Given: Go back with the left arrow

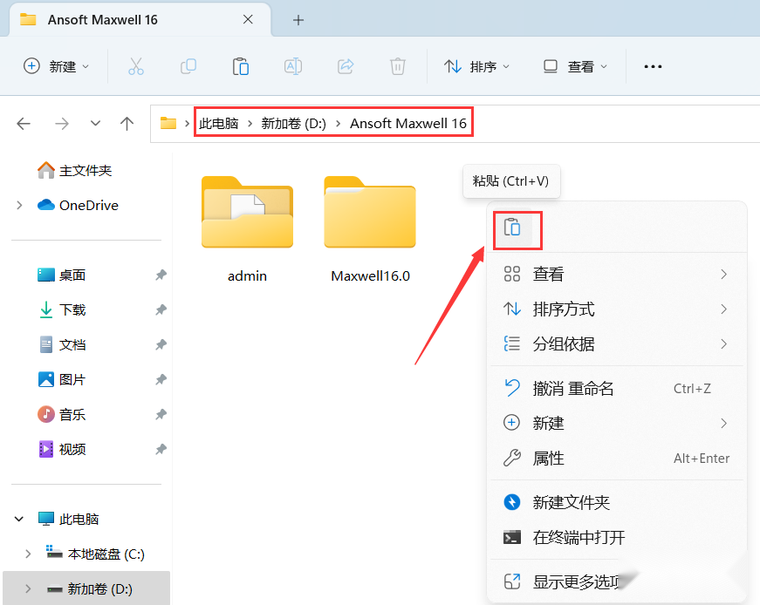Looking at the screenshot, I should tap(23, 124).
